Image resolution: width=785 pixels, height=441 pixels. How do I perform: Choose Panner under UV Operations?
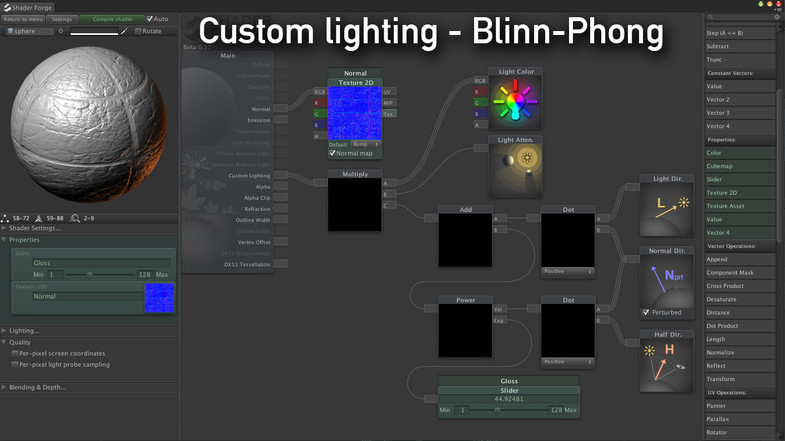(740, 405)
